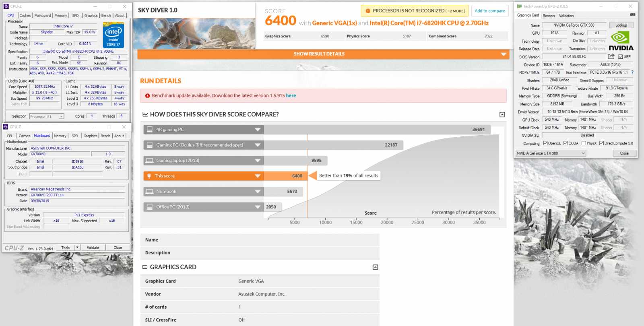Click the Add to compare button

(x=490, y=11)
